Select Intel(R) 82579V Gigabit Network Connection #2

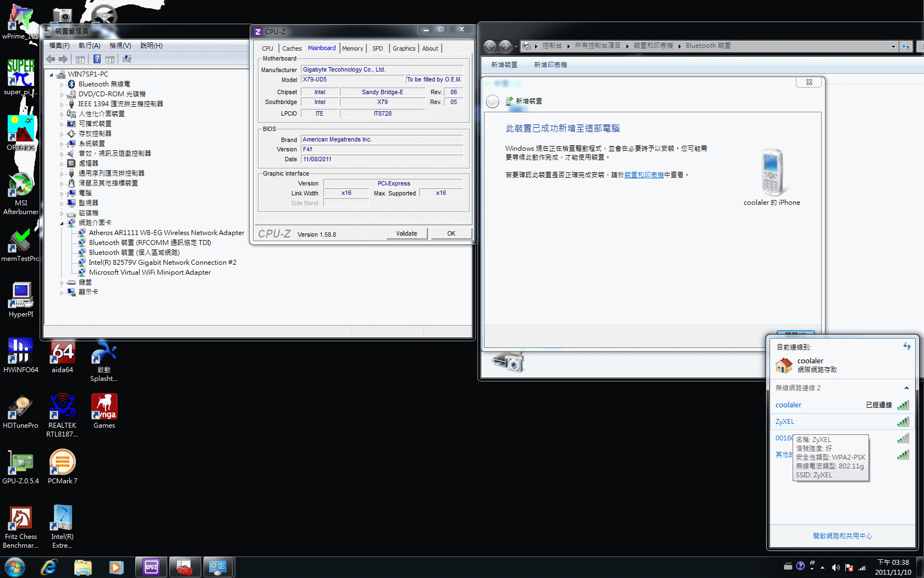[162, 263]
